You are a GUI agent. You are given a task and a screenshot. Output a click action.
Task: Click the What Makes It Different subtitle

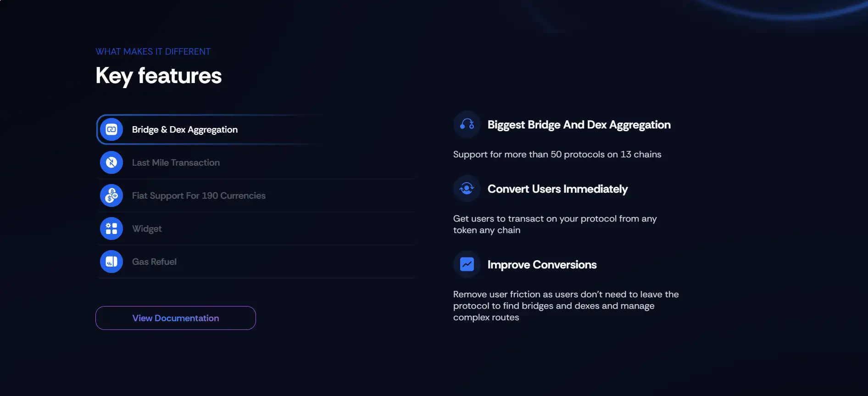pos(153,52)
